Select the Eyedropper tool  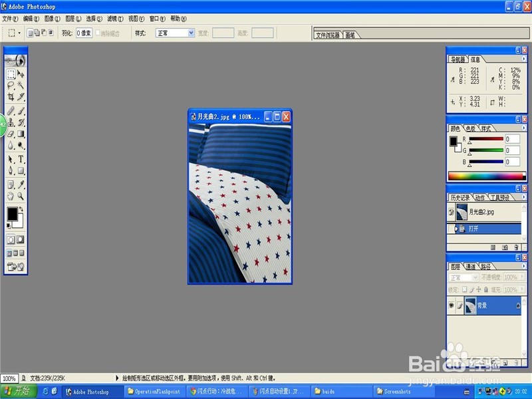pyautogui.click(x=21, y=185)
